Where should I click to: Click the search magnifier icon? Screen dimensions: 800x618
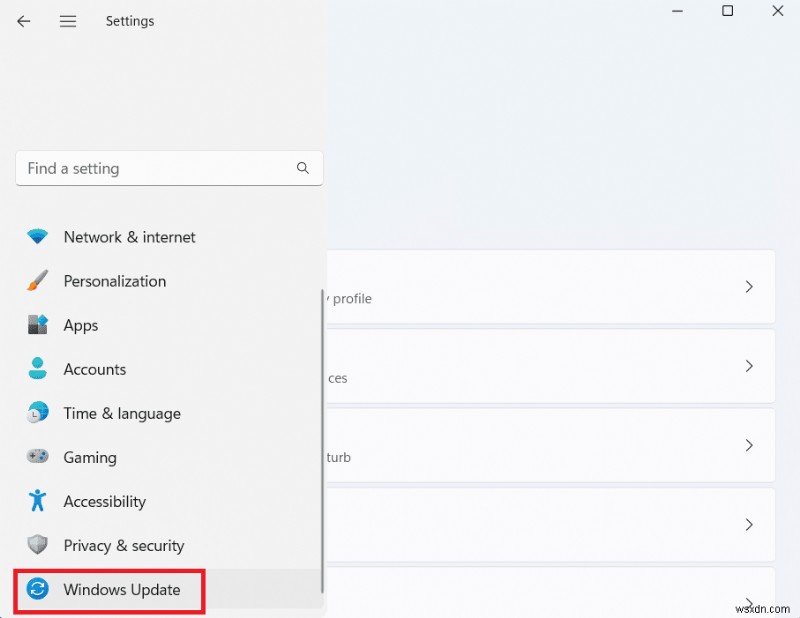coord(303,168)
